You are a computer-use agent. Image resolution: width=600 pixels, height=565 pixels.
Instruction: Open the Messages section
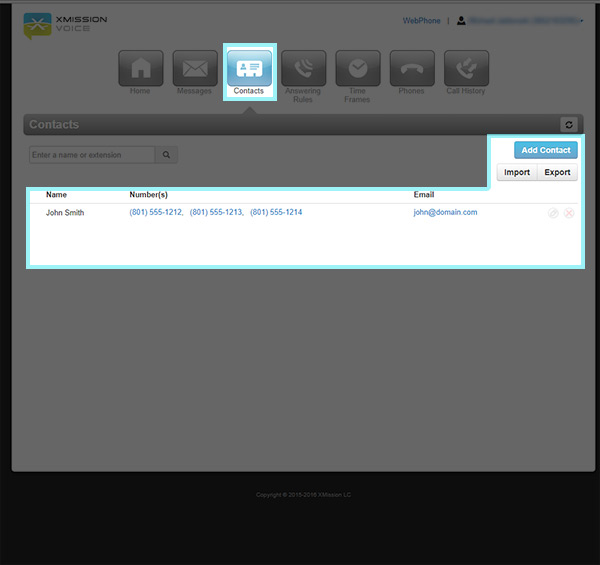[195, 69]
